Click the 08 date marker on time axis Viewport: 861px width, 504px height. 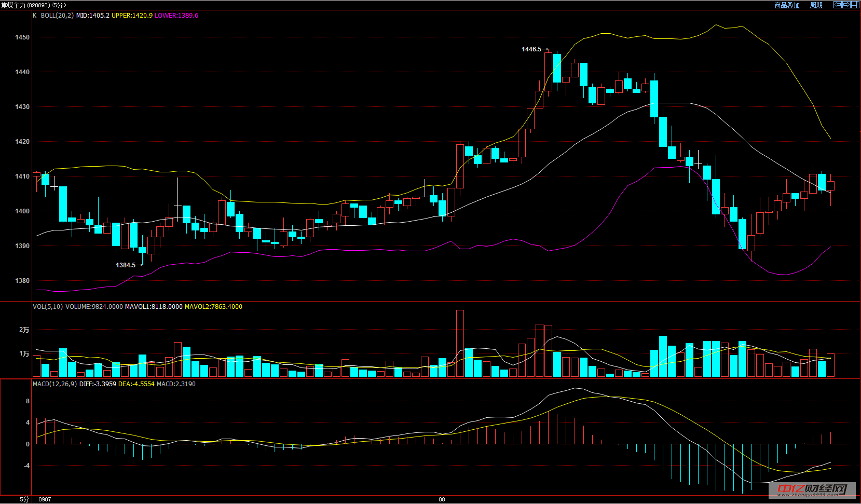(442, 499)
